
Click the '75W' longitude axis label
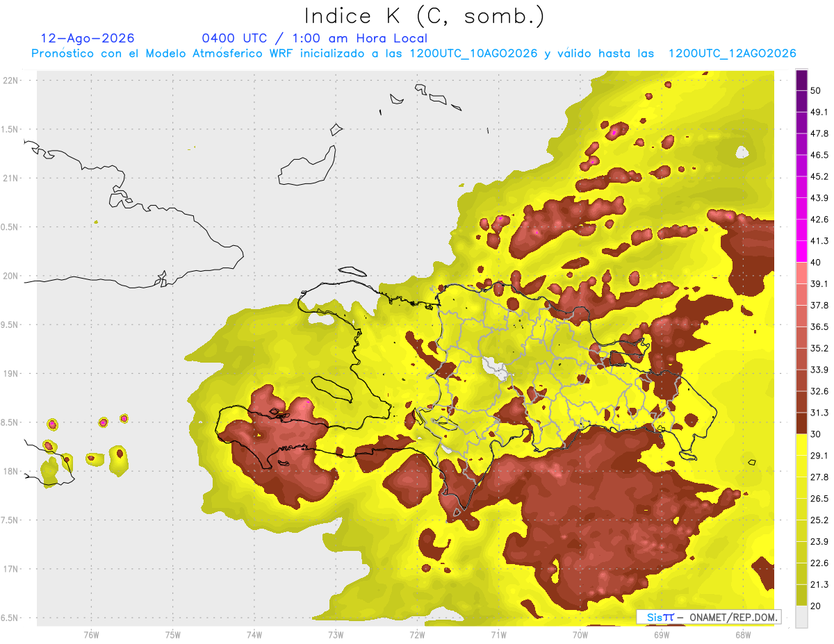coord(173,634)
